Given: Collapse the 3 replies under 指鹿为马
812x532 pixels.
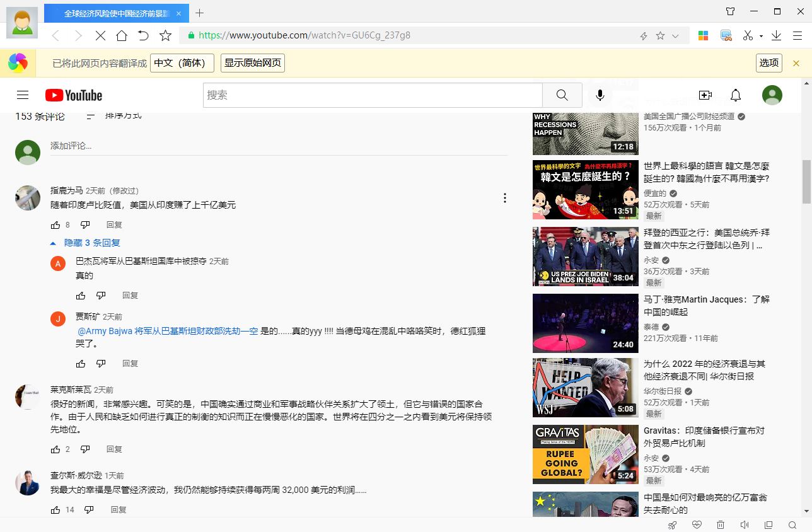Looking at the screenshot, I should pyautogui.click(x=86, y=243).
